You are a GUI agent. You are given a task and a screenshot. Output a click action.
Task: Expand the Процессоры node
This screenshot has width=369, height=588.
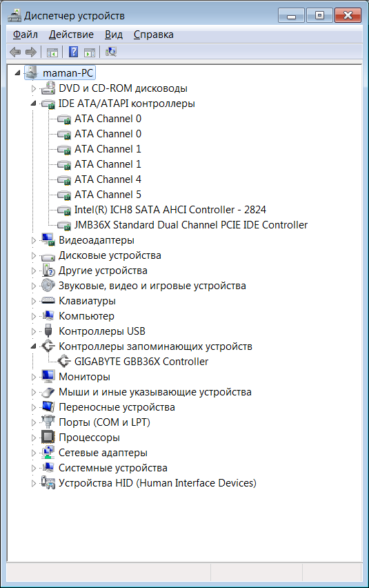pyautogui.click(x=33, y=438)
